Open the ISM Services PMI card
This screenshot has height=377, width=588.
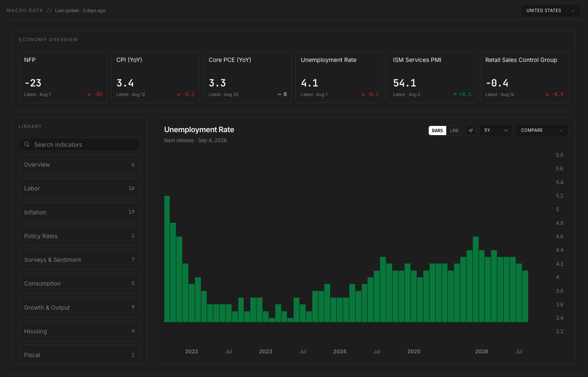pyautogui.click(x=432, y=77)
